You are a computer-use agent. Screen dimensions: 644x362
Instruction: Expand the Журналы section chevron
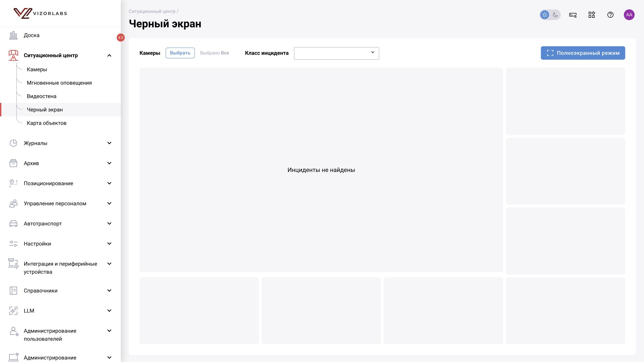tap(109, 143)
